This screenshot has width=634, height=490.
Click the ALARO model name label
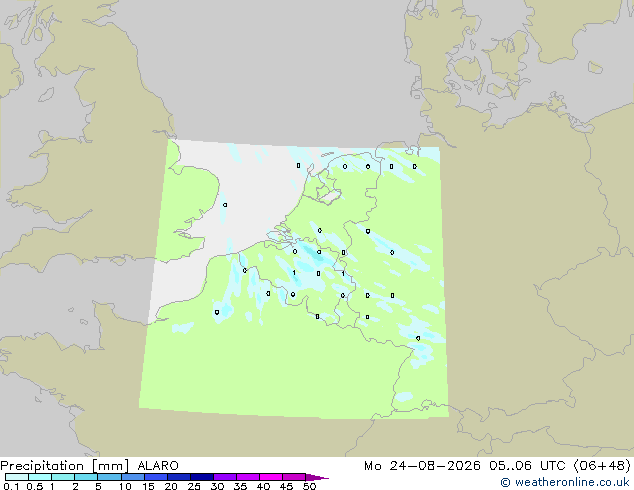click(158, 466)
